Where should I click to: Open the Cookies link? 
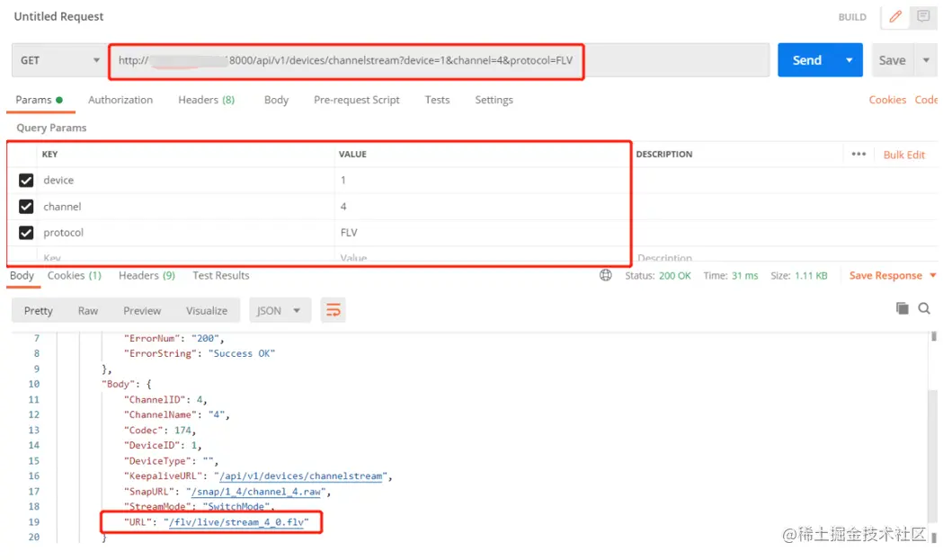click(x=887, y=100)
